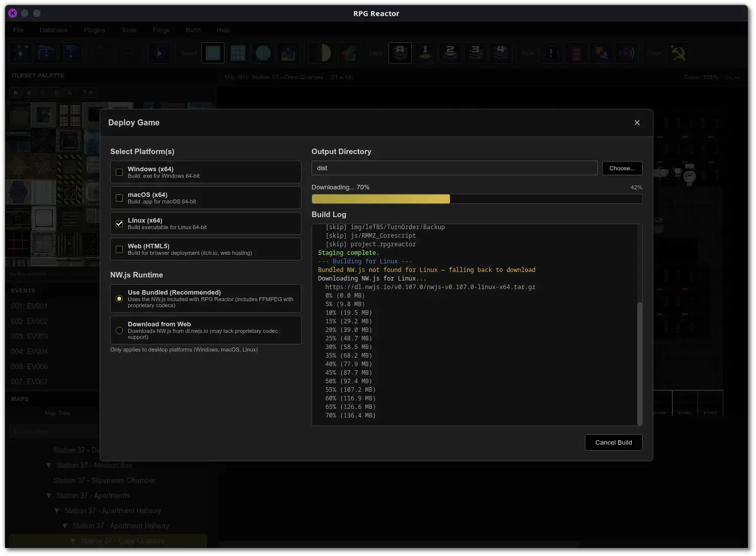This screenshot has height=556, width=756.
Task: Switch to tileset palette tab E
Action: click(70, 93)
